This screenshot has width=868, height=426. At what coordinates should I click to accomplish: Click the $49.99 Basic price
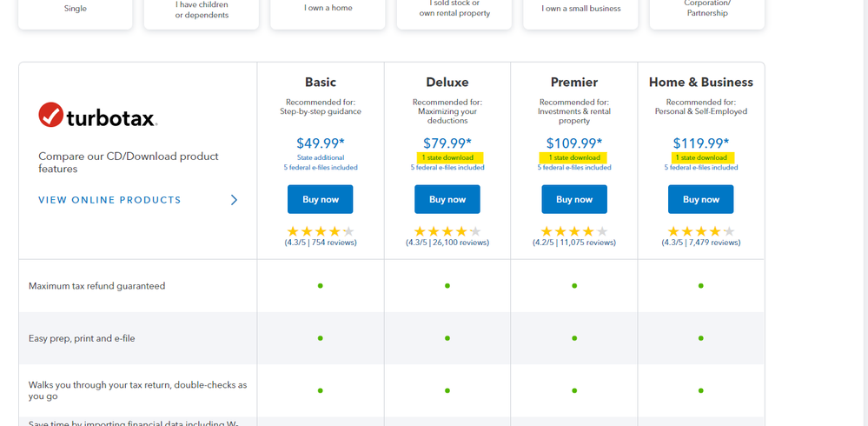pos(320,143)
